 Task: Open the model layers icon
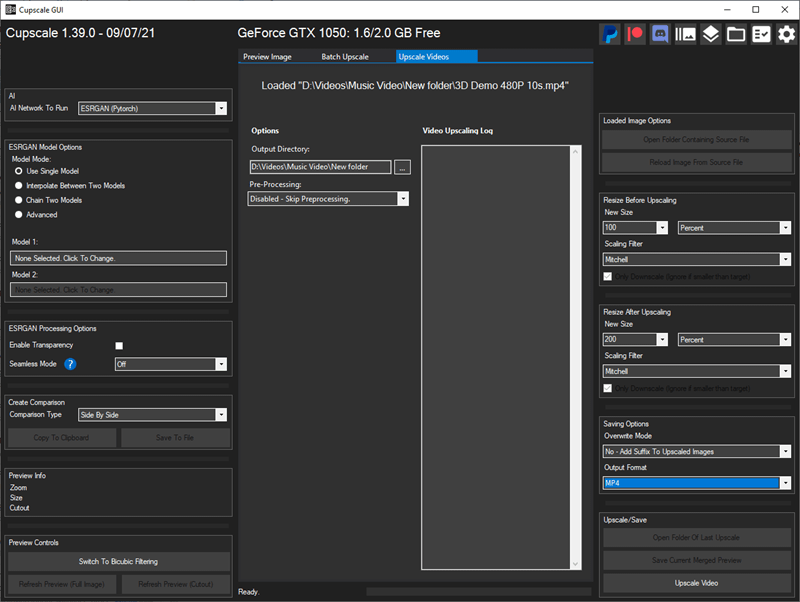pos(711,34)
